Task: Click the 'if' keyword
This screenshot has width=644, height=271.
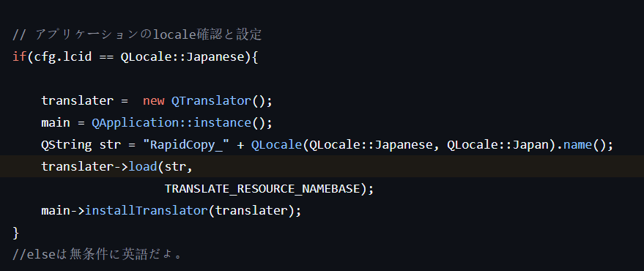Action: (19, 56)
